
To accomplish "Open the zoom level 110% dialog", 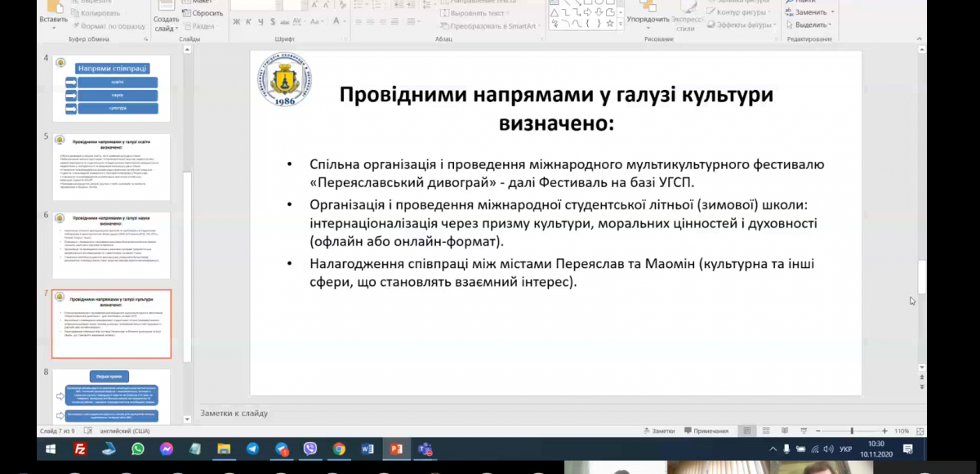I will (x=902, y=431).
